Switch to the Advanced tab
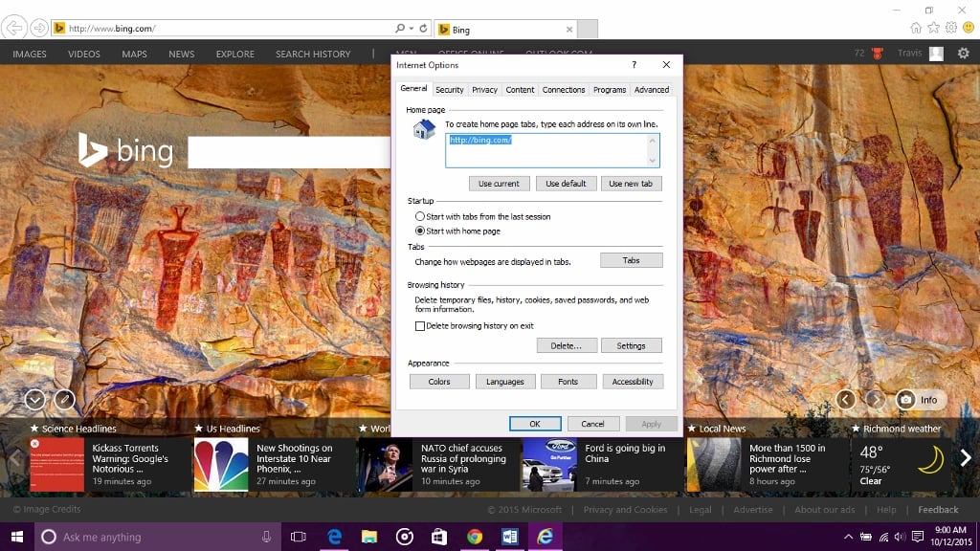Screen dimensions: 980x551 coord(652,89)
